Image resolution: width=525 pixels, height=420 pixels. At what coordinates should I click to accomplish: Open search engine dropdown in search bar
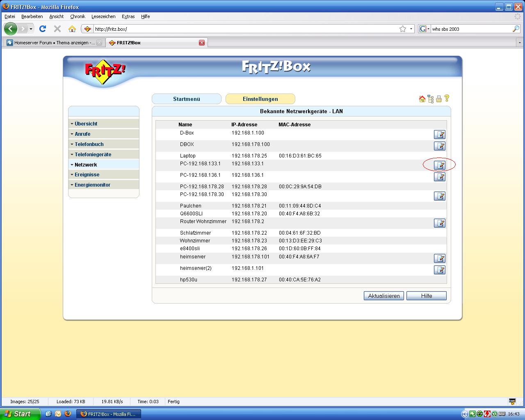[424, 29]
